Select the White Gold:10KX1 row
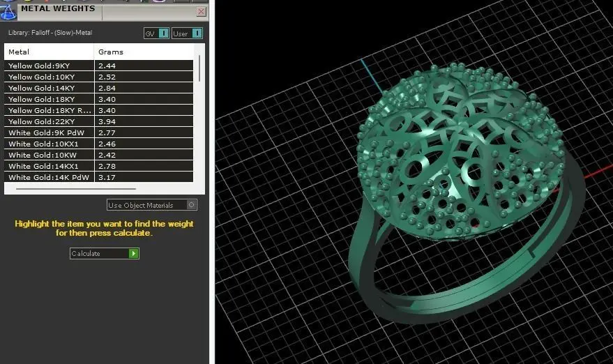Image resolution: width=613 pixels, height=364 pixels. click(98, 144)
